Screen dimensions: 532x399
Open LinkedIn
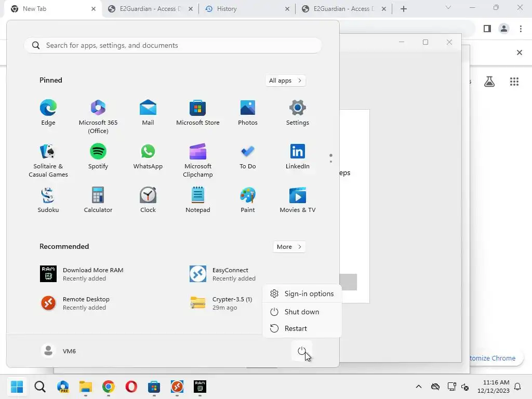click(298, 156)
